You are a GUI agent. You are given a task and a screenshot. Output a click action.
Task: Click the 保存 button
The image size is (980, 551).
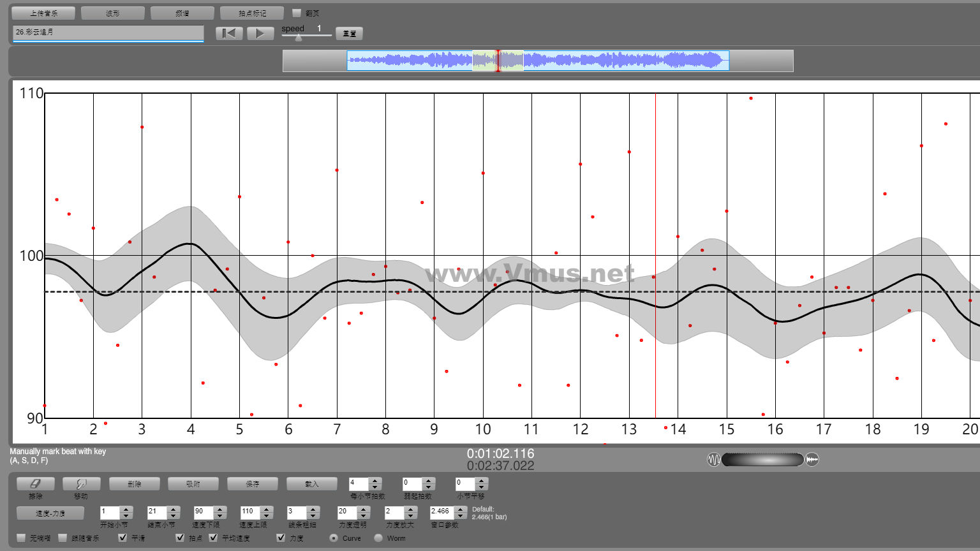(253, 484)
